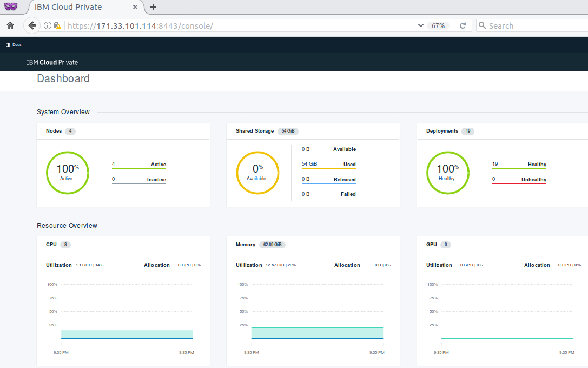Select the Active nodes row

click(138, 165)
